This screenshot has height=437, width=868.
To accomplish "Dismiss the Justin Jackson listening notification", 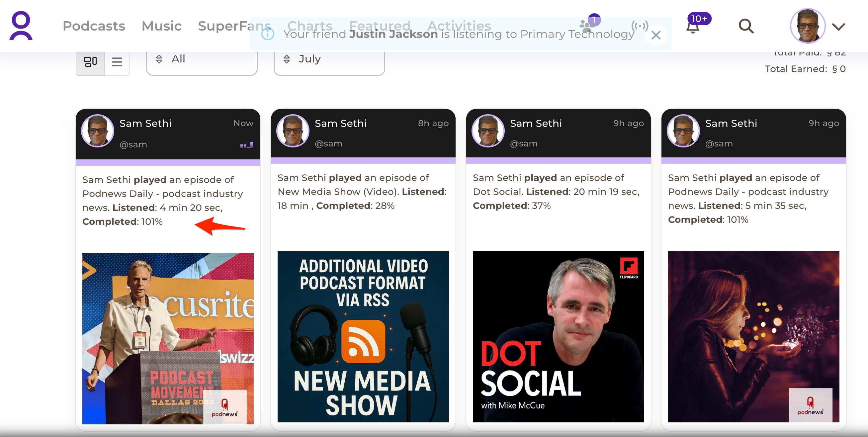I will pyautogui.click(x=656, y=35).
